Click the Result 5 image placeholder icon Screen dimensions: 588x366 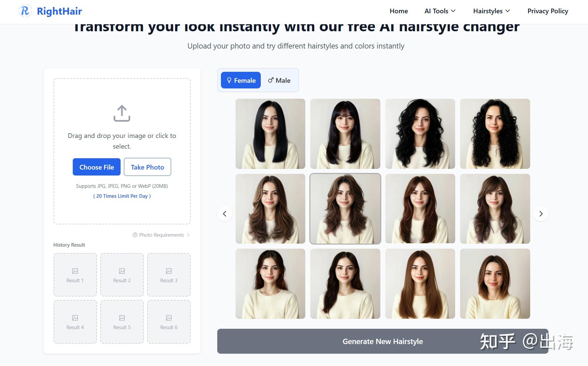(x=122, y=318)
